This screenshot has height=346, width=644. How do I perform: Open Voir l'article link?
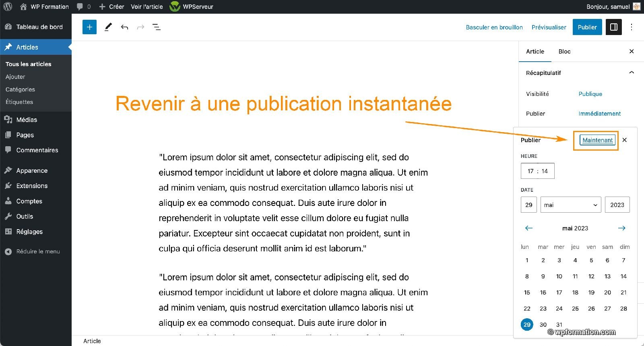(147, 6)
